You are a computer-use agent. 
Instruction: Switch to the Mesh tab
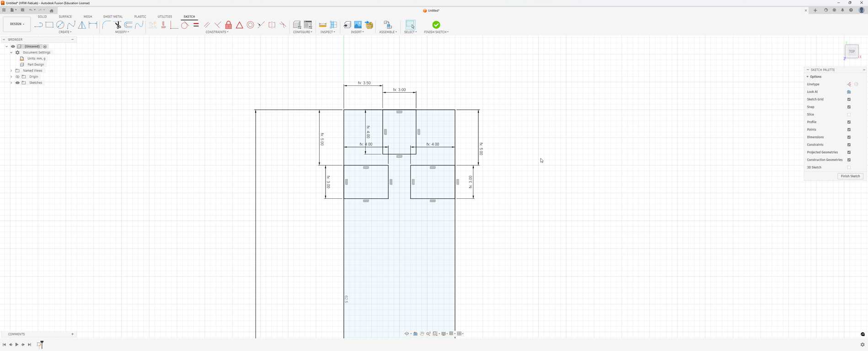(88, 16)
